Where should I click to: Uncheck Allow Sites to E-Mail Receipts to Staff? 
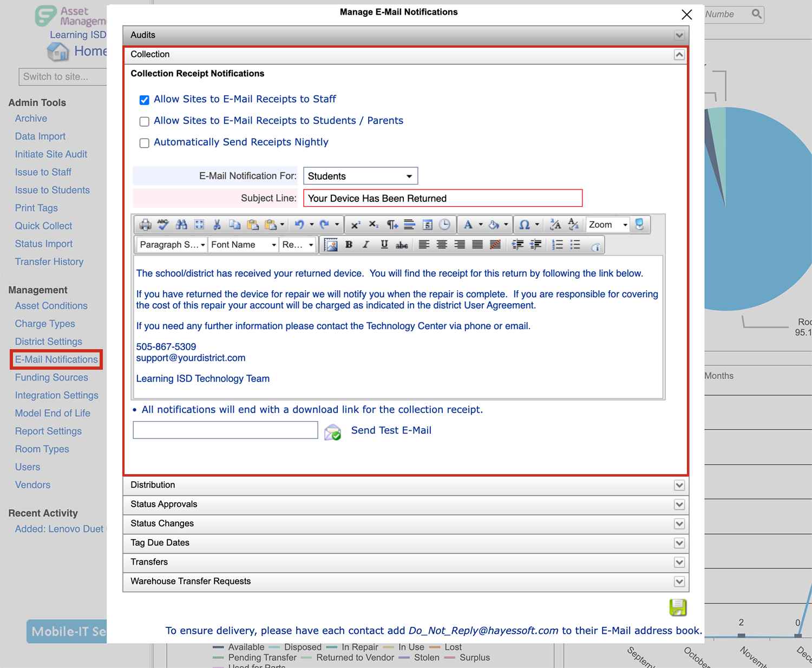(144, 100)
